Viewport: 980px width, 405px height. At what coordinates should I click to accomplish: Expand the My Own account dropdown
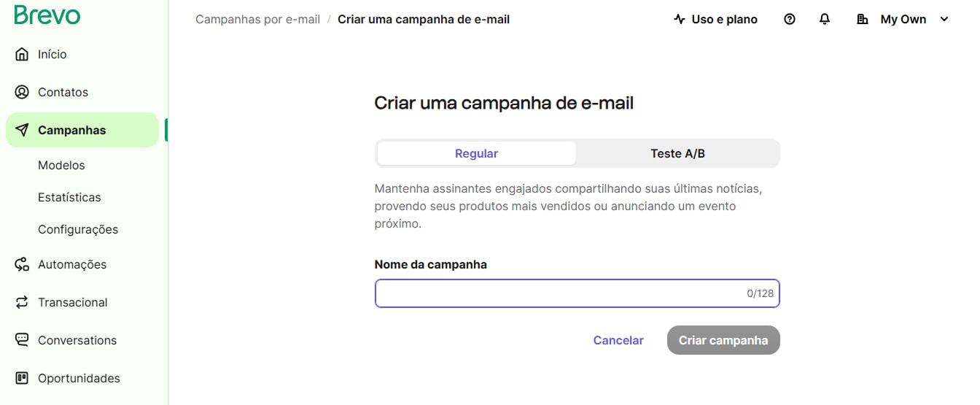(x=903, y=20)
